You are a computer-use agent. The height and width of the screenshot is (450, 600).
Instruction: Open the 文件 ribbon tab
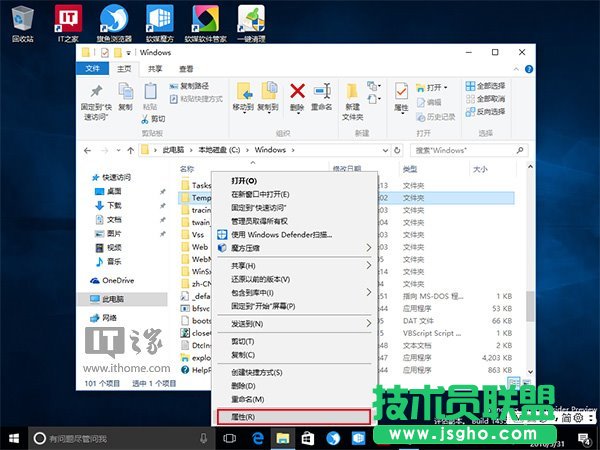coord(93,68)
